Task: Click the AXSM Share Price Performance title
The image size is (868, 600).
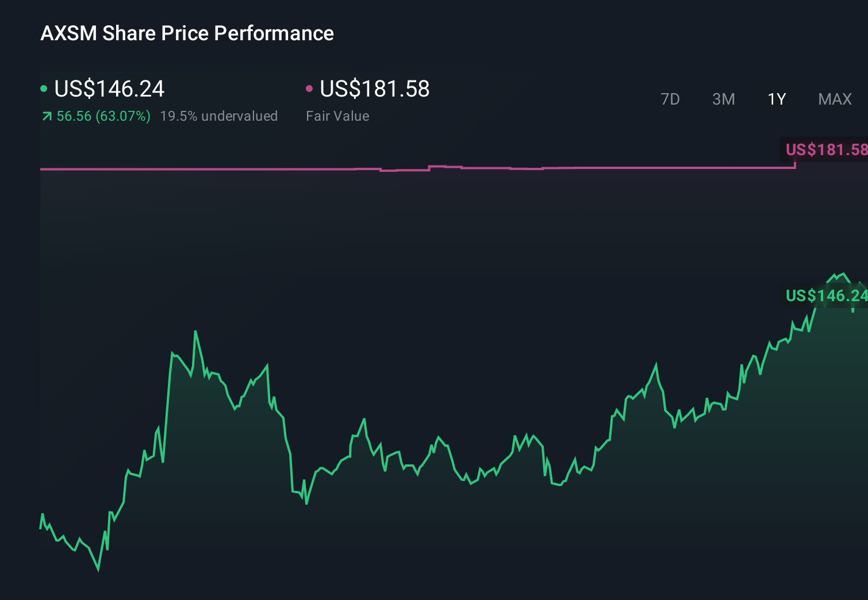Action: pyautogui.click(x=187, y=33)
